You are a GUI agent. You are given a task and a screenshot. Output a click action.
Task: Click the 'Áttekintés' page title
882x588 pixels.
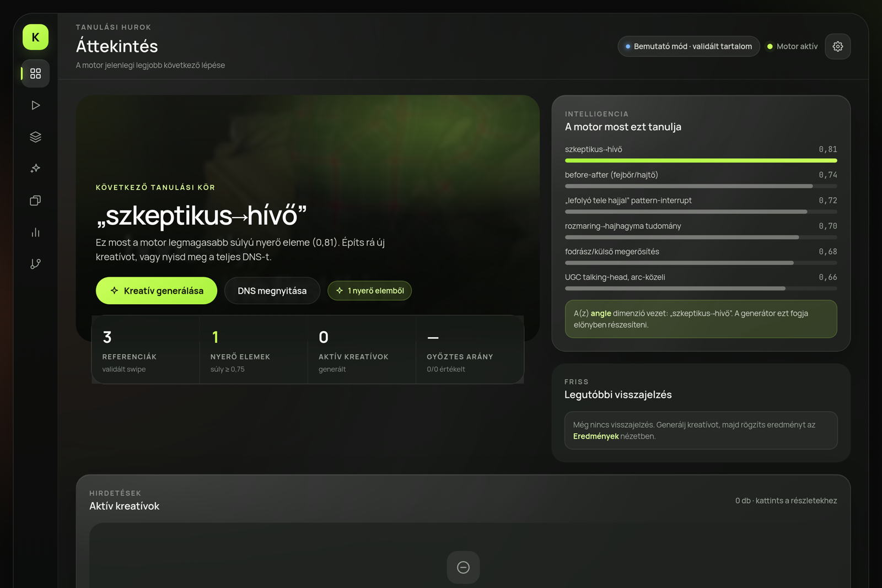[x=117, y=46]
